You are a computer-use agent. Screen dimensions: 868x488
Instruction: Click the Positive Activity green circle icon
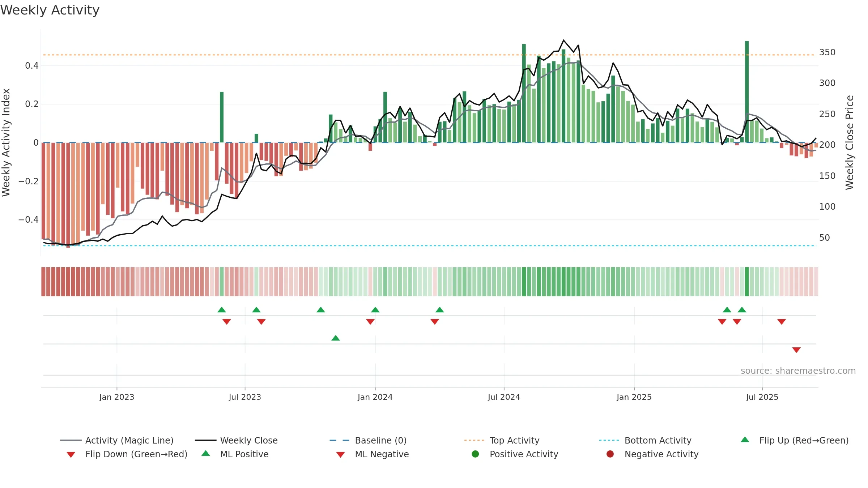coord(476,454)
